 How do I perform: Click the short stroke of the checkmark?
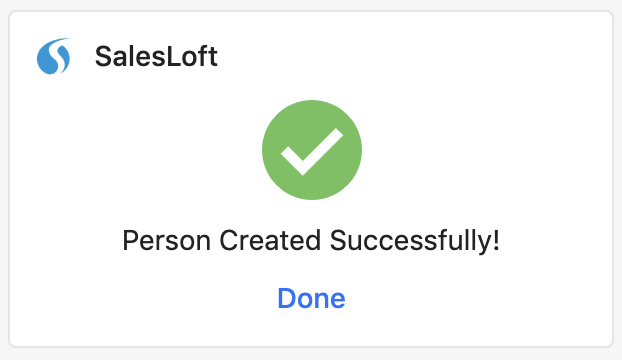[293, 161]
